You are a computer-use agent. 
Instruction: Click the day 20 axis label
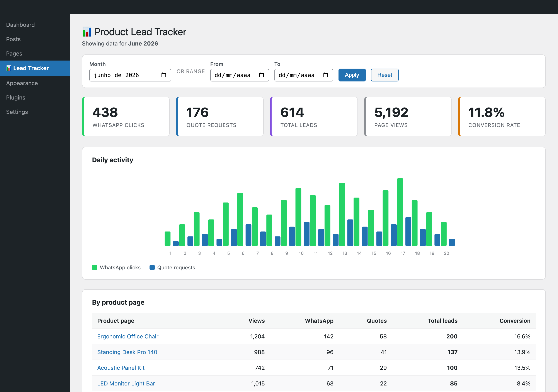[x=446, y=253]
